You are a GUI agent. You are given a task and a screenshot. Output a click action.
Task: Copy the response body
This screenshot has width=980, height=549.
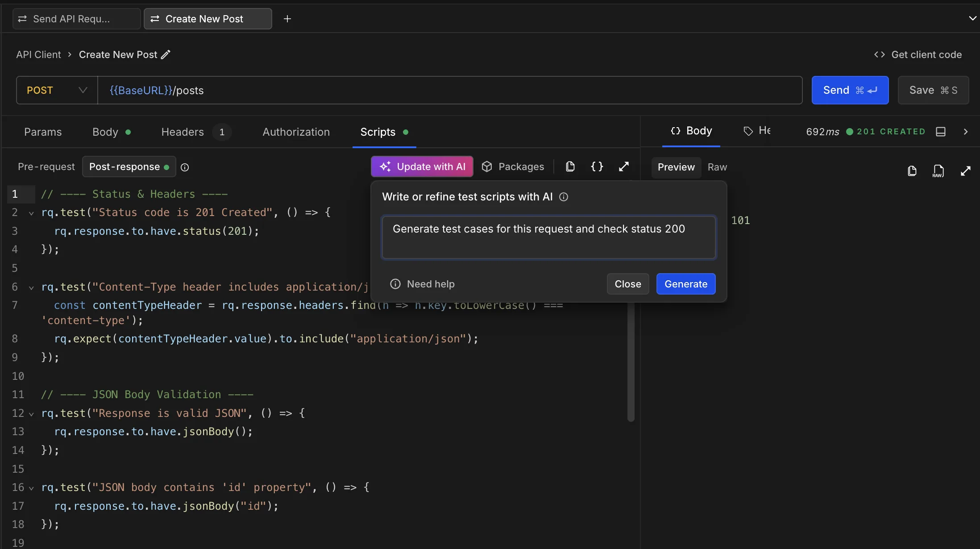[912, 171]
